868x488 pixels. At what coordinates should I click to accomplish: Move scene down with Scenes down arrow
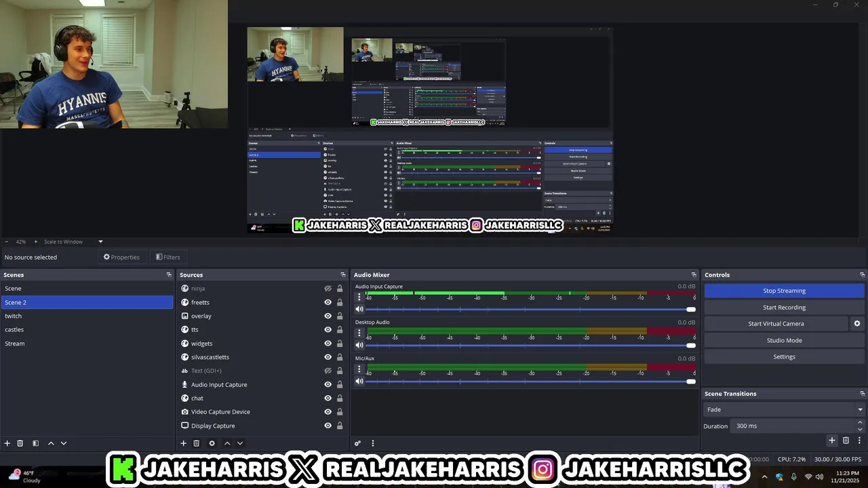[x=64, y=443]
